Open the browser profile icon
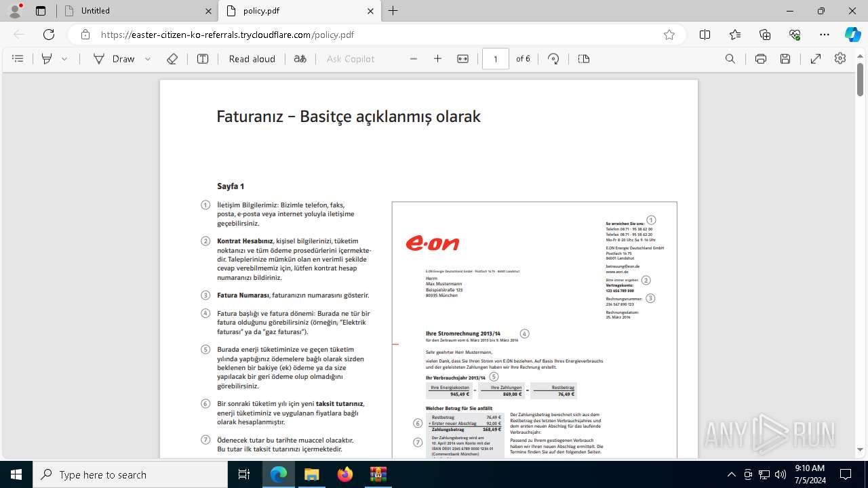The width and height of the screenshot is (868, 488). click(15, 10)
